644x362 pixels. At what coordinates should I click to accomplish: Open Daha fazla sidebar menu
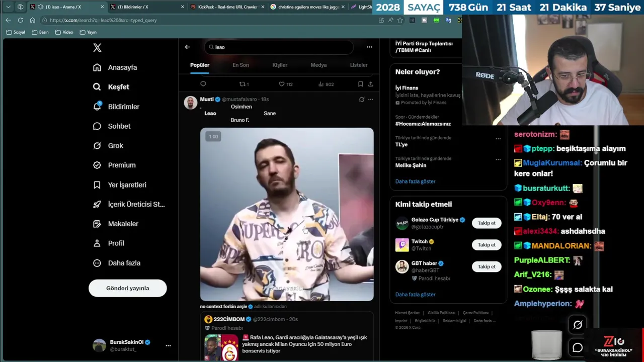pyautogui.click(x=117, y=263)
